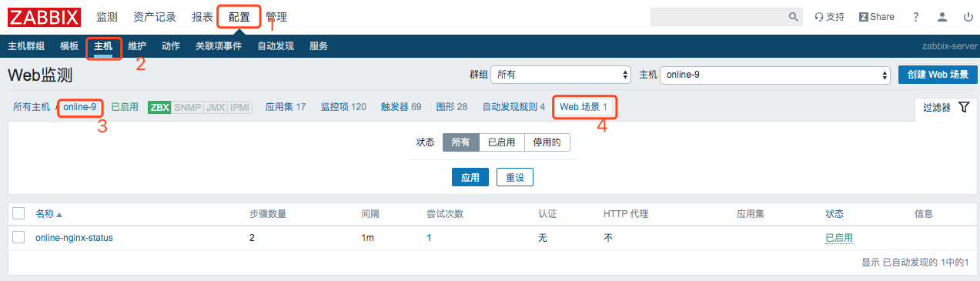Click the 显示 已自动发现的 1中的1 text
This screenshot has width=980, height=281.
click(915, 263)
